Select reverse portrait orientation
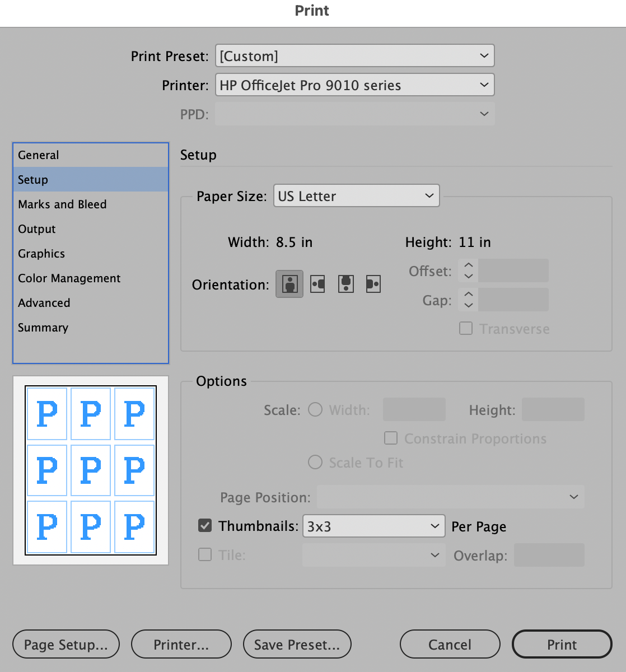The image size is (626, 672). coord(345,284)
